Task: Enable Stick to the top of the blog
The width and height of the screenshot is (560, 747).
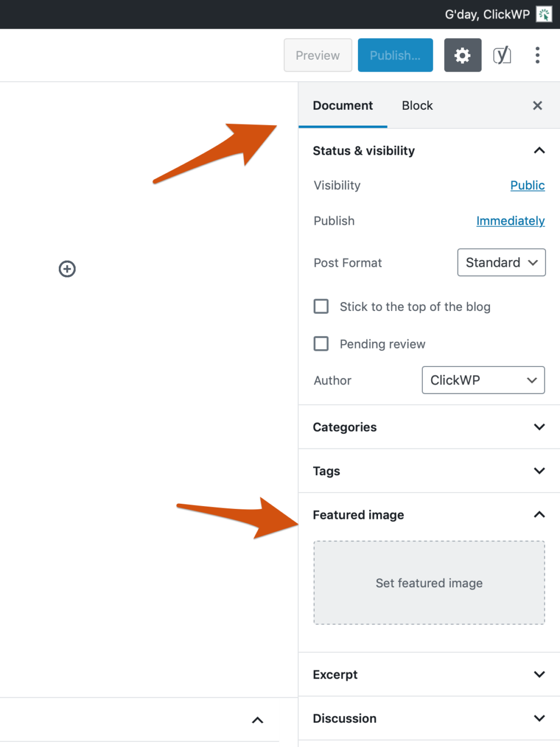Action: tap(321, 307)
